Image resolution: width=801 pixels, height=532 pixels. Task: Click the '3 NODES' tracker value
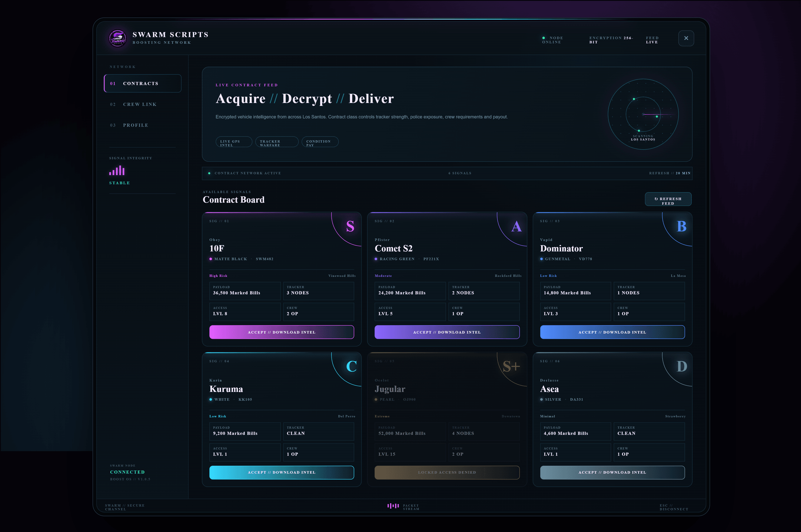(x=298, y=293)
